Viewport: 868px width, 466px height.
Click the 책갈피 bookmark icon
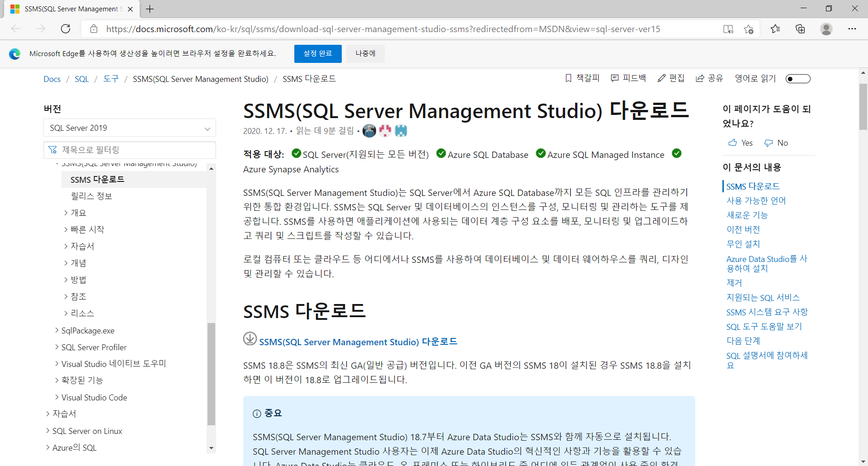pos(569,78)
